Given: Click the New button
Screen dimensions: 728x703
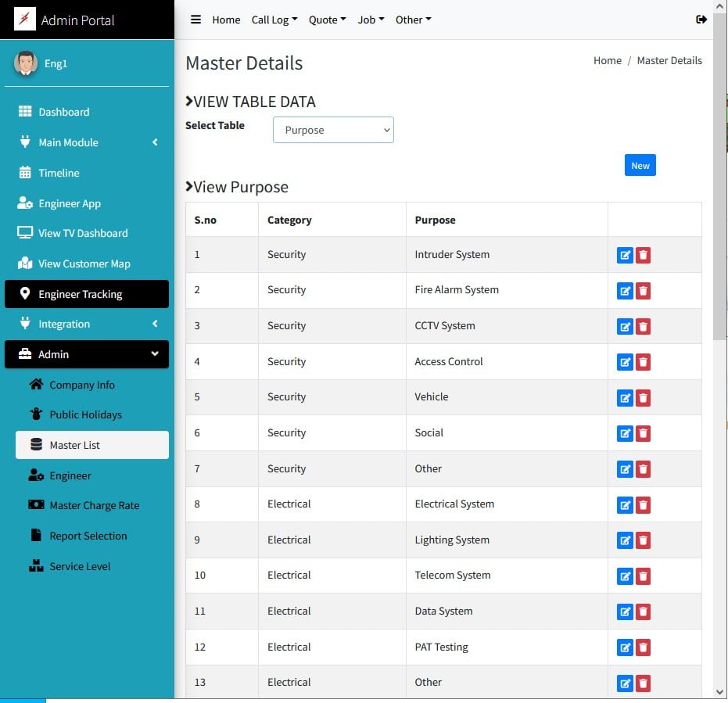Looking at the screenshot, I should pos(640,165).
